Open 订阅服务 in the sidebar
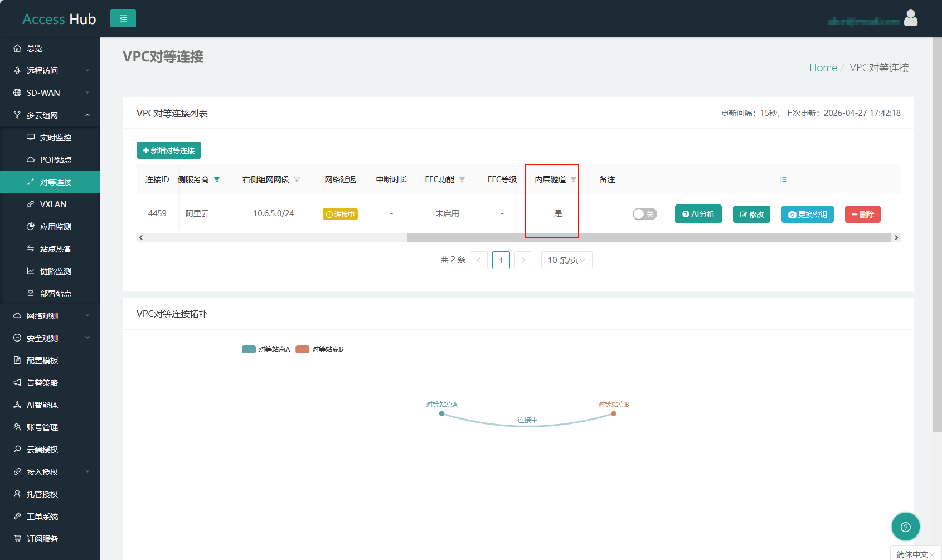This screenshot has height=560, width=942. point(50,539)
